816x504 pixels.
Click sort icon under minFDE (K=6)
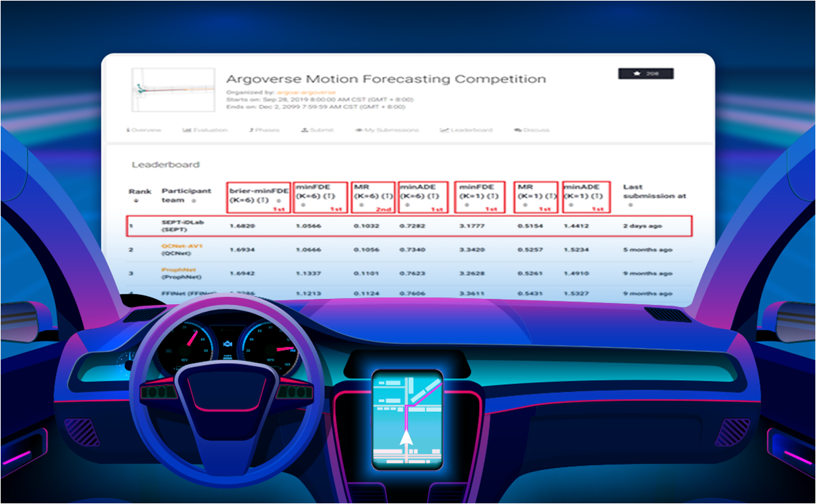(303, 204)
